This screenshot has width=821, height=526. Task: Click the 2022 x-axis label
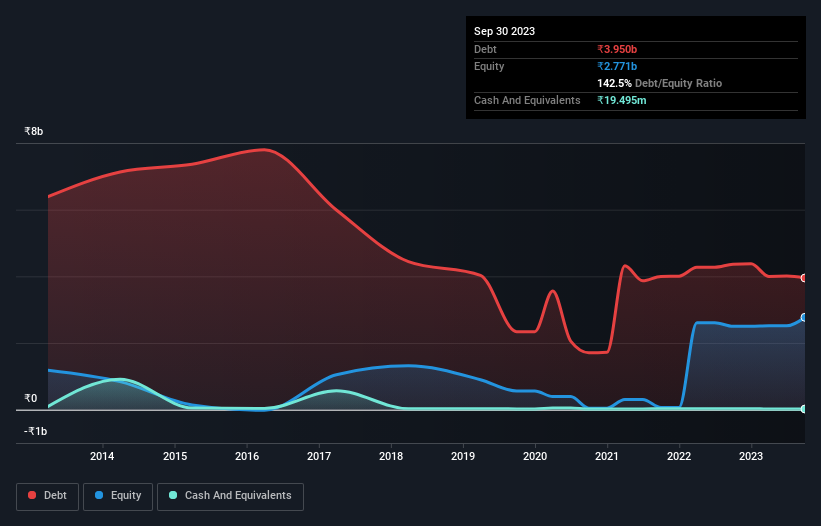[x=679, y=456]
